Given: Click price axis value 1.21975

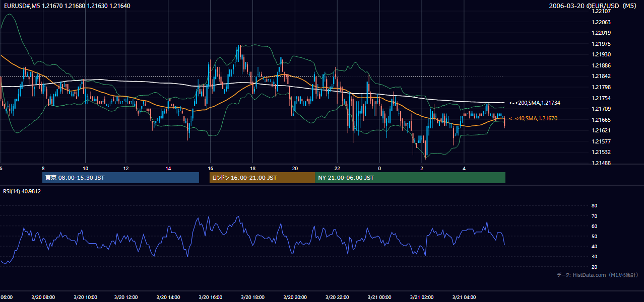Looking at the screenshot, I should click(600, 44).
